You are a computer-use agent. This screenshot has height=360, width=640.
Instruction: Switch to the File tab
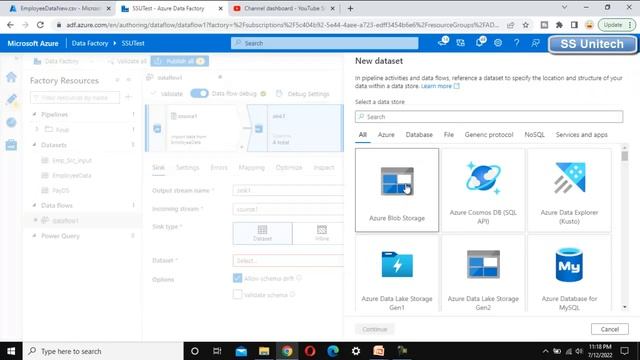449,135
